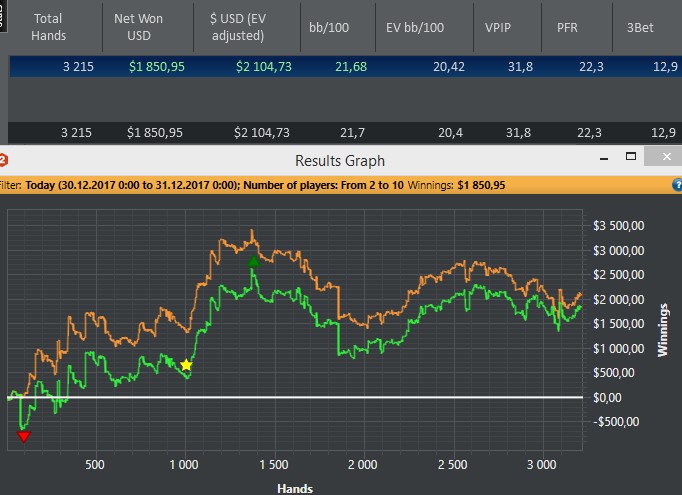Click totals row $2 104,73 value
Screen dimensions: 682x495
tap(262, 133)
